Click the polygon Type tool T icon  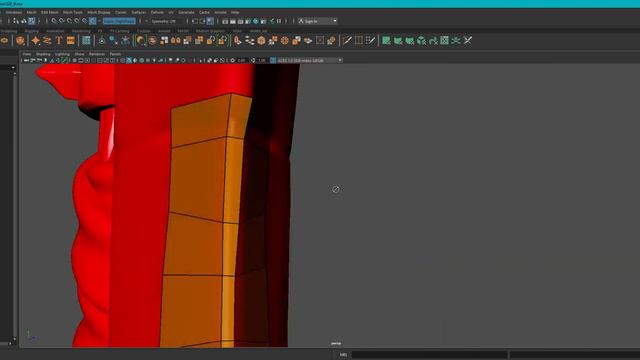point(59,40)
